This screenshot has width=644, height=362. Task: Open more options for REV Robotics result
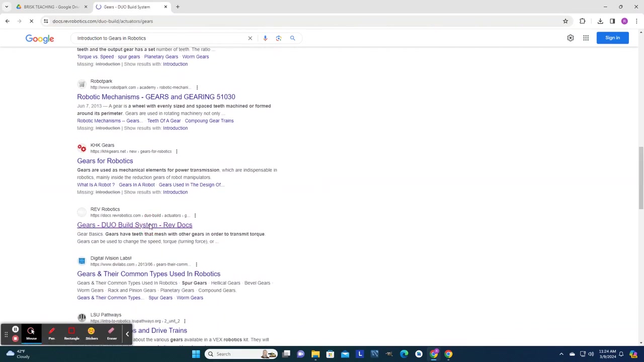coord(195,216)
